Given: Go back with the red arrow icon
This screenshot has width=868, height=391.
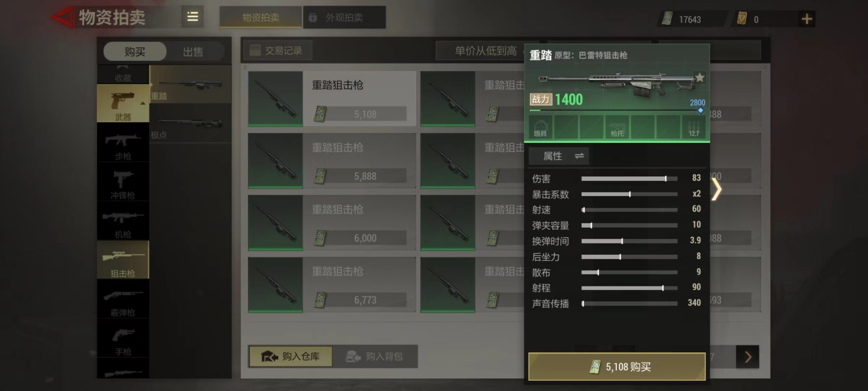Looking at the screenshot, I should tap(62, 17).
